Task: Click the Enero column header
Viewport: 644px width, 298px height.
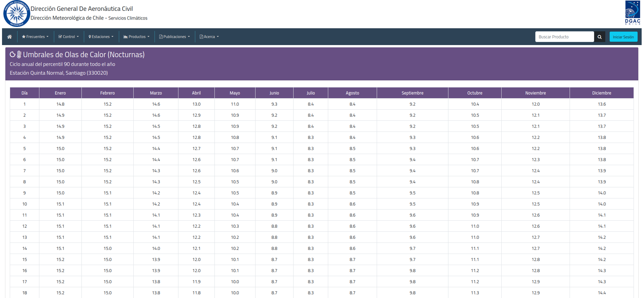Action: (x=60, y=93)
